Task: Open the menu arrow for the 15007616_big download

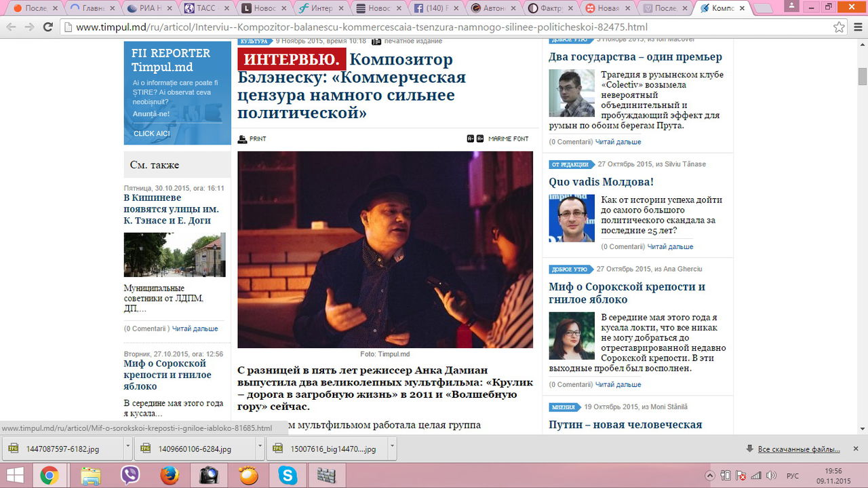Action: click(x=391, y=449)
